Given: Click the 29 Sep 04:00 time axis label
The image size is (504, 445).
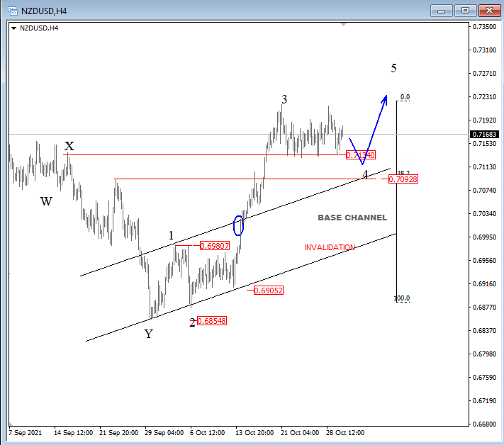Looking at the screenshot, I should pyautogui.click(x=164, y=433).
